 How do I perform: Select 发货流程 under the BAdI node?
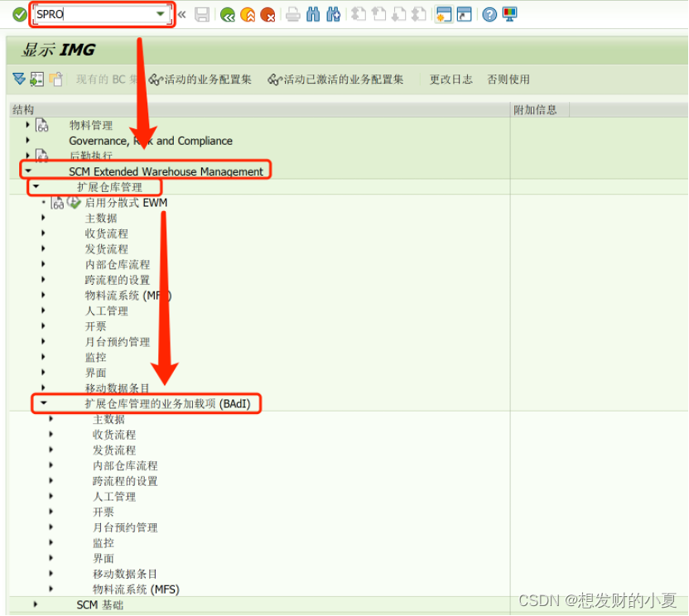pyautogui.click(x=114, y=450)
